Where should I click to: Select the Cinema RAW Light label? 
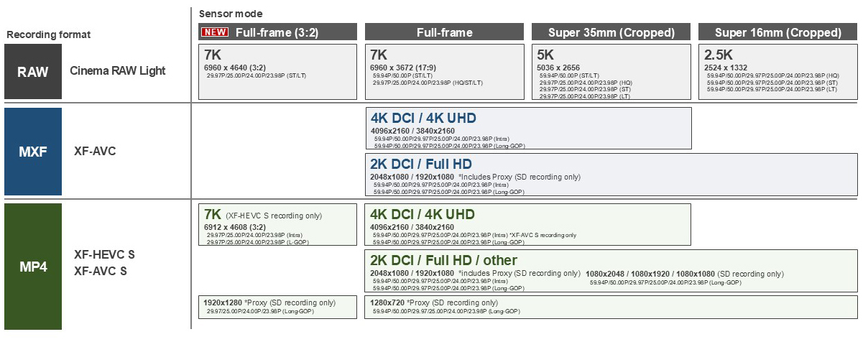[x=118, y=71]
